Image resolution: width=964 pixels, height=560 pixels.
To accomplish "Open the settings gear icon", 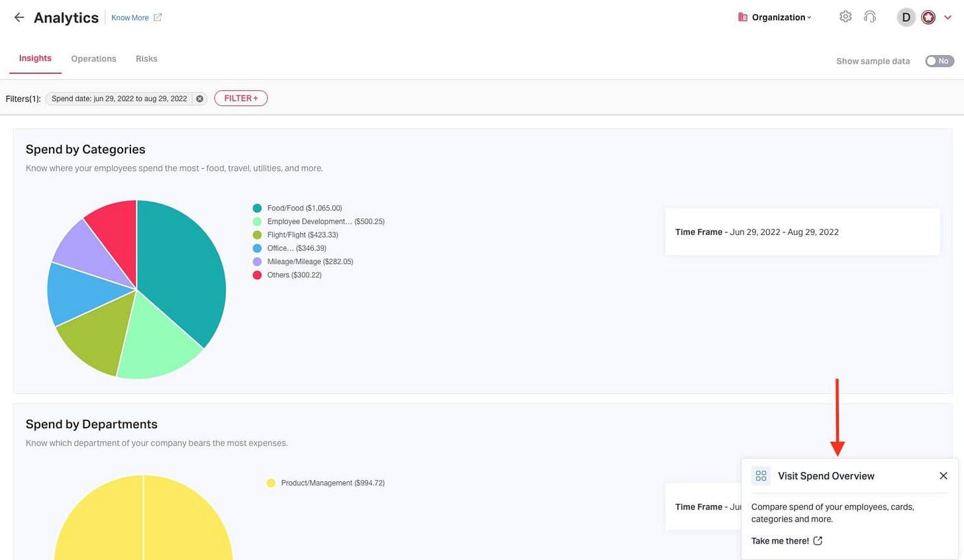I will [x=845, y=17].
